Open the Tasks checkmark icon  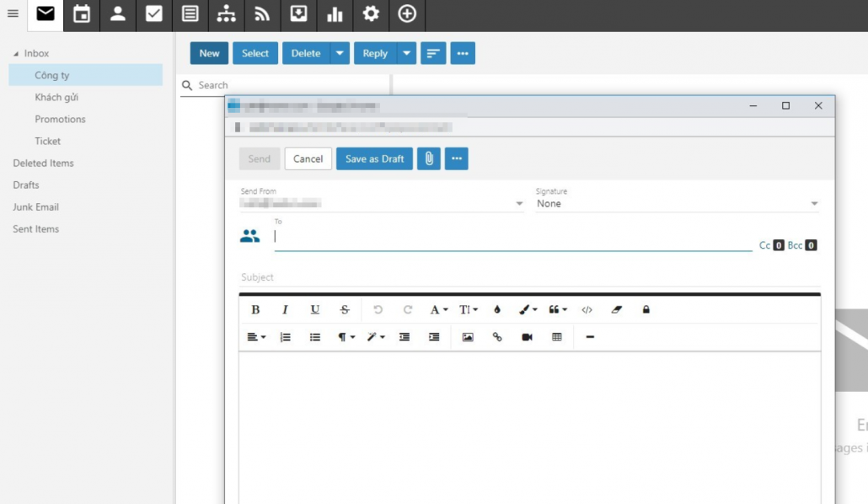pyautogui.click(x=154, y=13)
